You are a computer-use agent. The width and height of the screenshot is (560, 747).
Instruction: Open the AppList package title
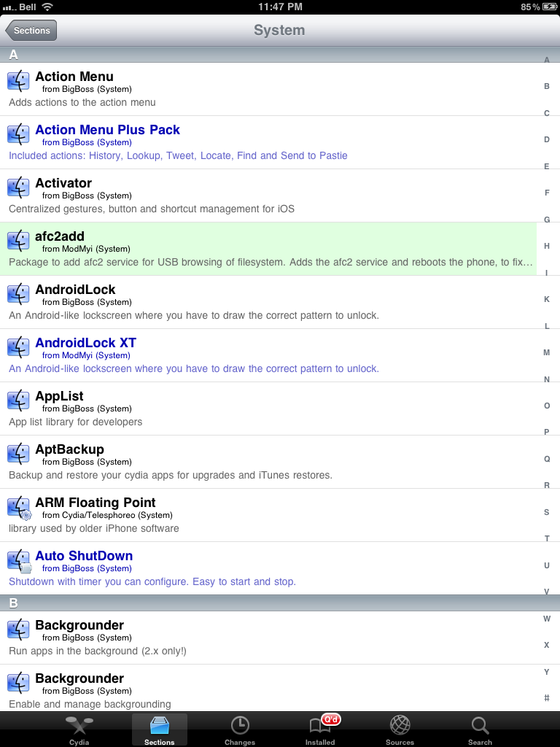[x=59, y=396]
